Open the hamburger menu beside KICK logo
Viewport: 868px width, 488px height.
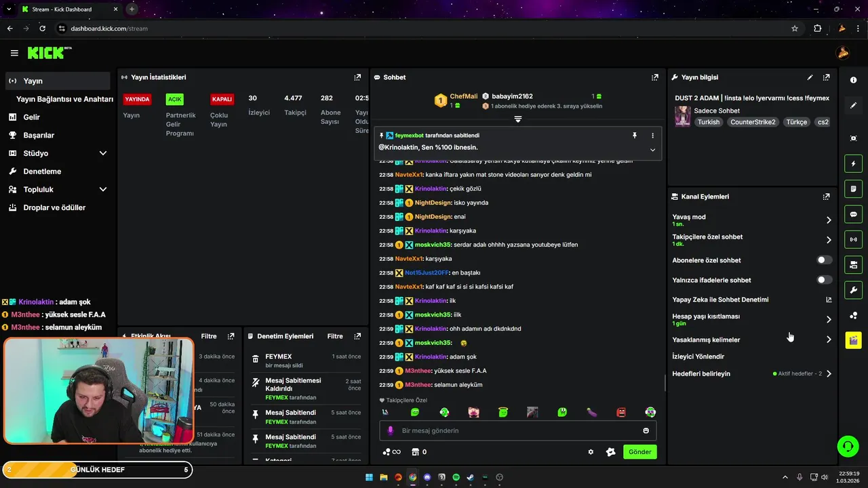[x=14, y=53]
